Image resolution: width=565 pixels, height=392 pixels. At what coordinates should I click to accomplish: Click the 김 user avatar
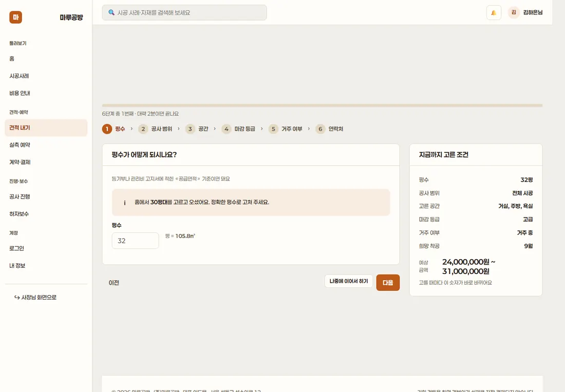[x=514, y=13]
